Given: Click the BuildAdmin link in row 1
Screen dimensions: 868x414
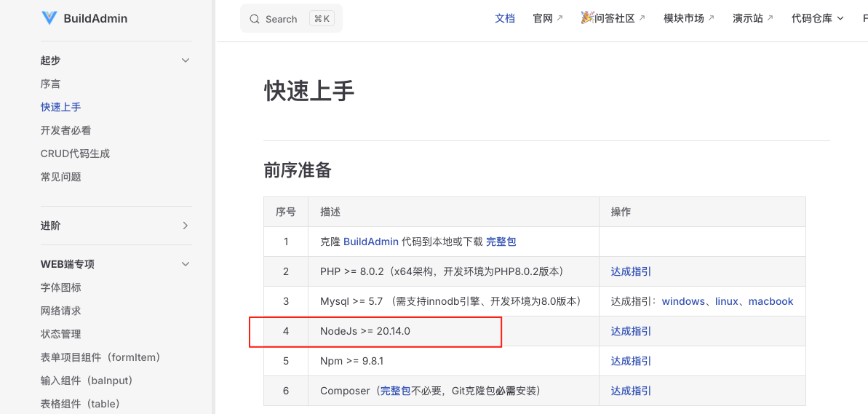Looking at the screenshot, I should pos(371,242).
